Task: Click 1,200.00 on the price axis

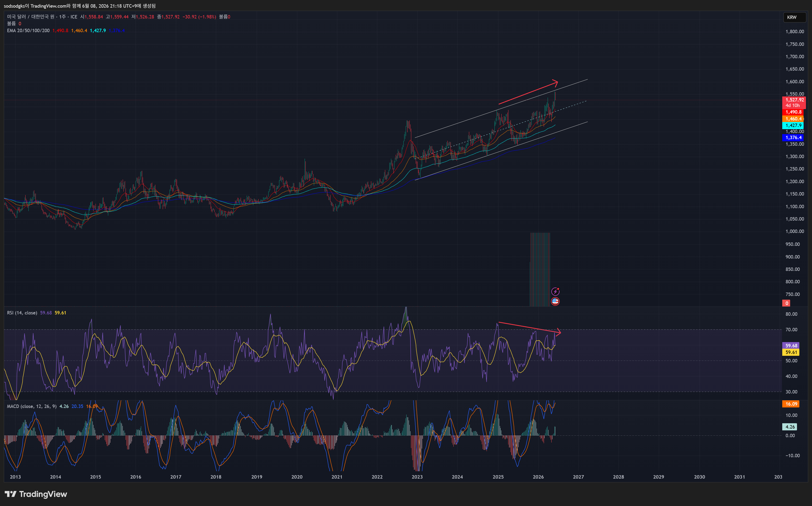Action: coord(795,181)
